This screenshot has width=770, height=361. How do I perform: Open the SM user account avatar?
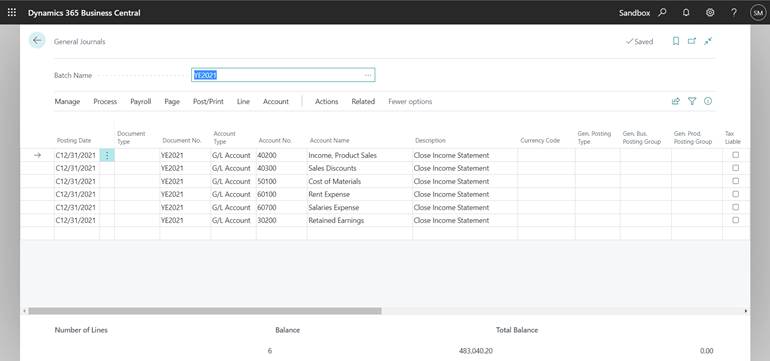758,13
